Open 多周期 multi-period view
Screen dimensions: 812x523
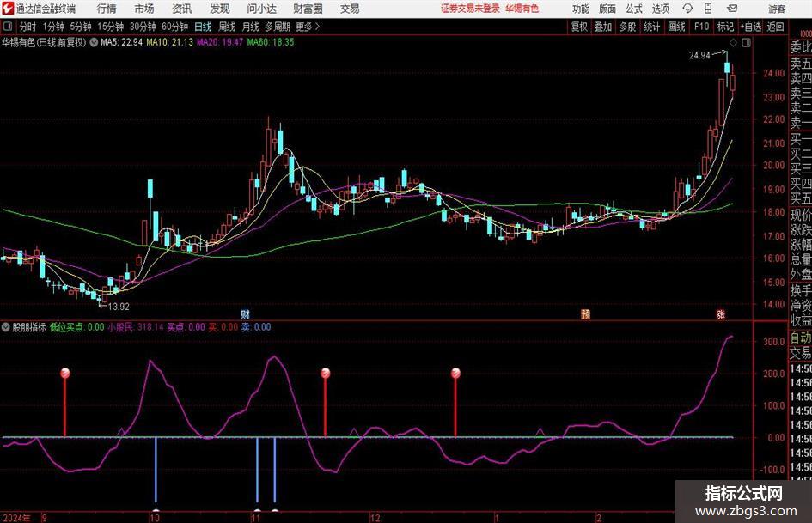coord(278,27)
